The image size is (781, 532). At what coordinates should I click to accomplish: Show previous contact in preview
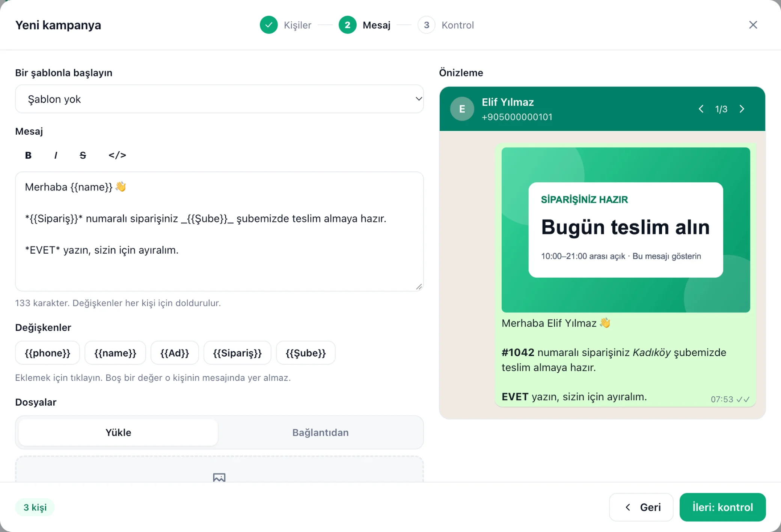(x=701, y=109)
